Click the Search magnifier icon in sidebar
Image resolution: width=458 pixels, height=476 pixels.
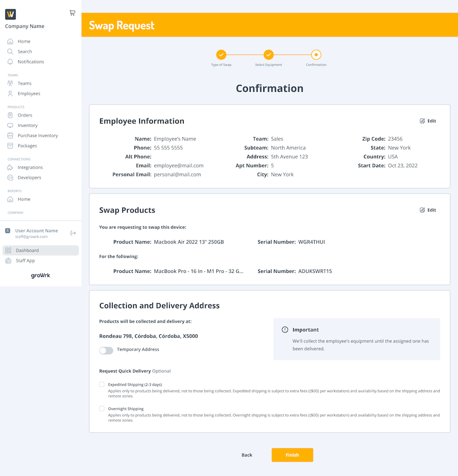click(x=10, y=51)
